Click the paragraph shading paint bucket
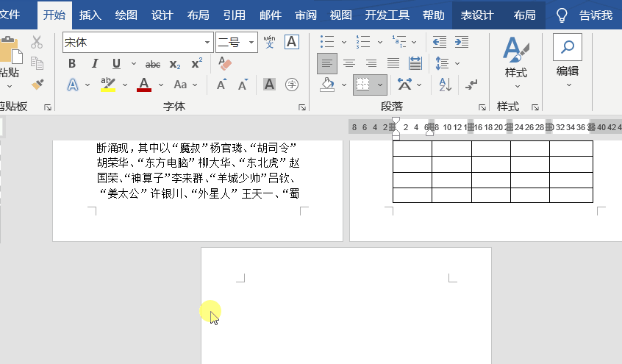This screenshot has width=622, height=364. tap(327, 85)
